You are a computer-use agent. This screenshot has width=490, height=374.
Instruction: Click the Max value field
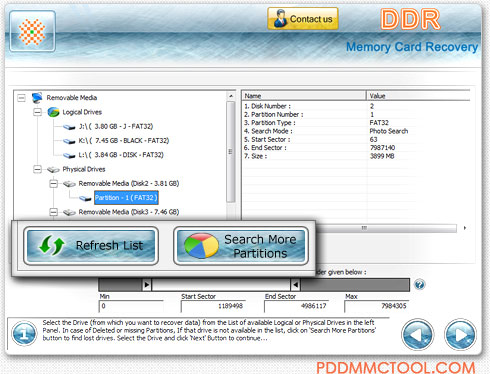pyautogui.click(x=376, y=306)
